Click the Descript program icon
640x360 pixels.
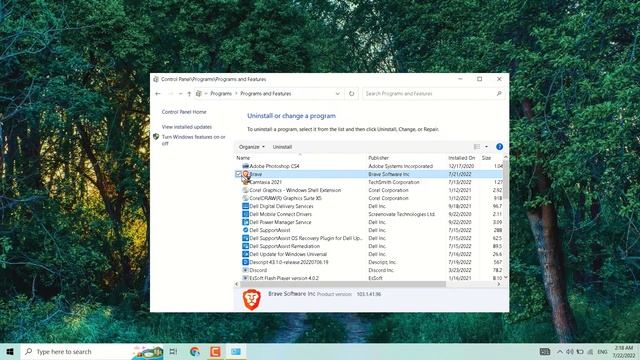pos(245,262)
